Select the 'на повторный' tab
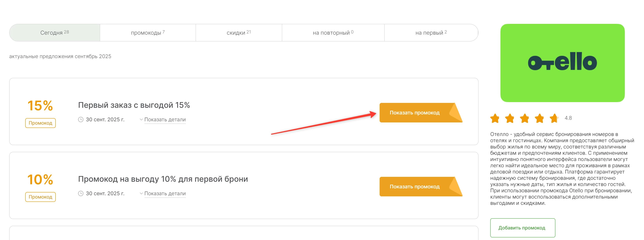Viewport: 644px width, 240px height. click(x=333, y=33)
